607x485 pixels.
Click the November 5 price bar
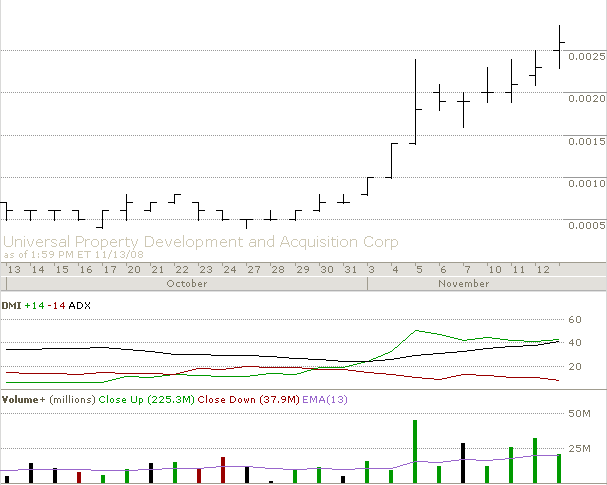click(x=415, y=100)
